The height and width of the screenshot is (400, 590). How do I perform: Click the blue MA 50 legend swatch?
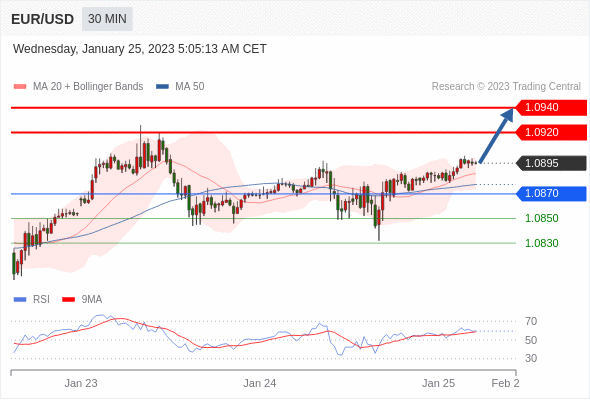(162, 87)
